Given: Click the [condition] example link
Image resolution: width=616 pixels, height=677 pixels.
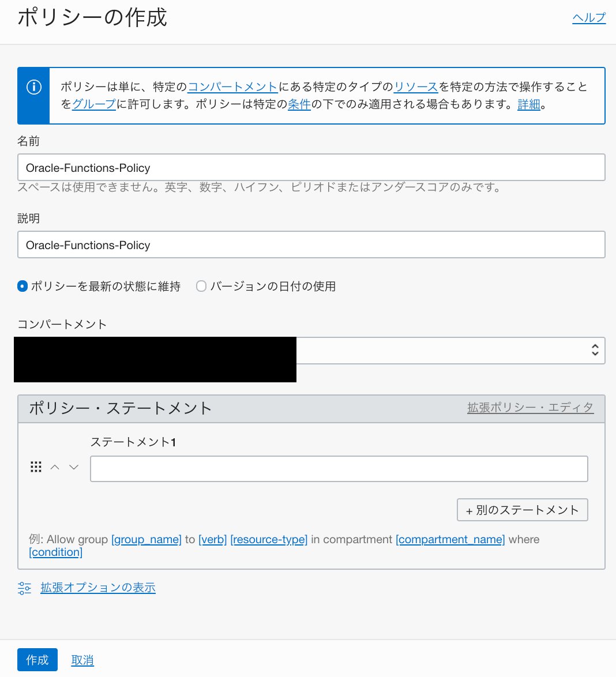Looking at the screenshot, I should coord(56,552).
